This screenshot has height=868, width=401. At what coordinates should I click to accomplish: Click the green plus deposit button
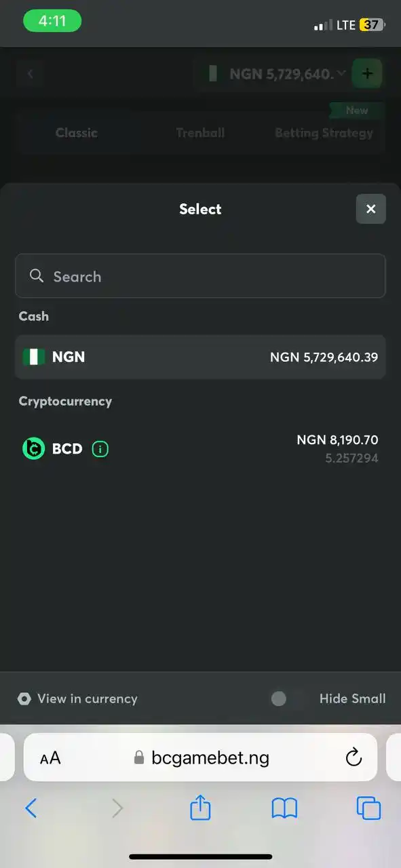point(367,73)
